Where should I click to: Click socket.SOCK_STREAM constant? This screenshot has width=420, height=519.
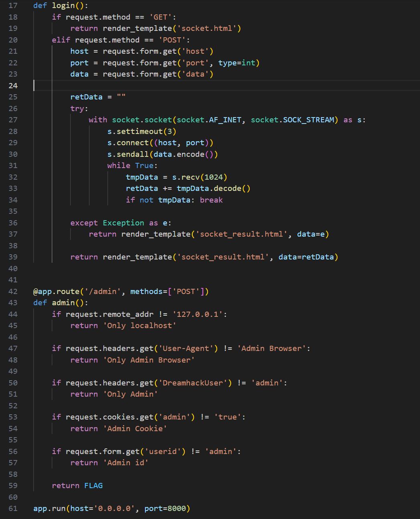[293, 120]
